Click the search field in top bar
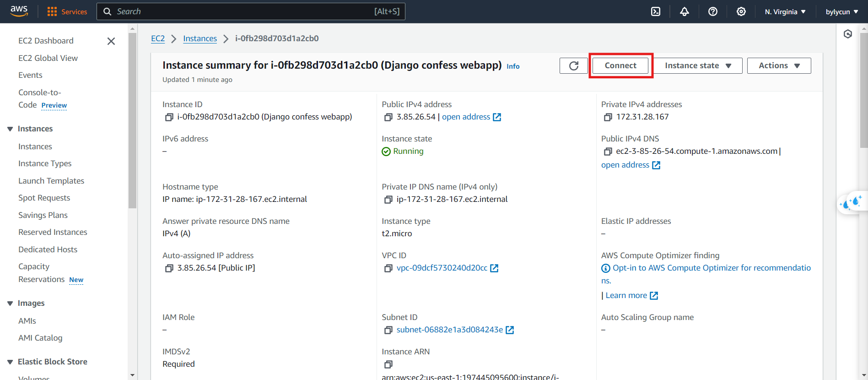The image size is (868, 380). (x=251, y=11)
